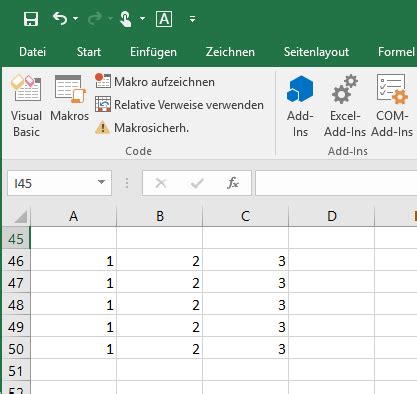Click cell A46 containing 1
The width and height of the screenshot is (417, 394).
pyautogui.click(x=73, y=261)
